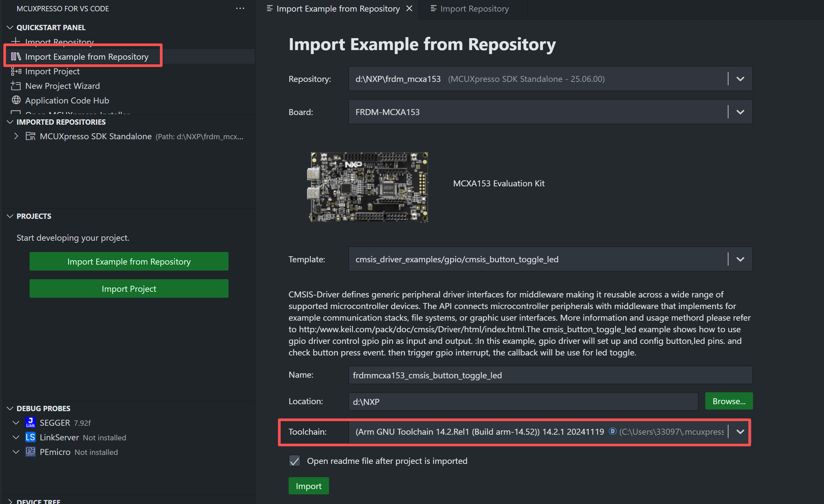824x504 pixels.
Task: Open the Template dropdown arrow
Action: tap(740, 259)
